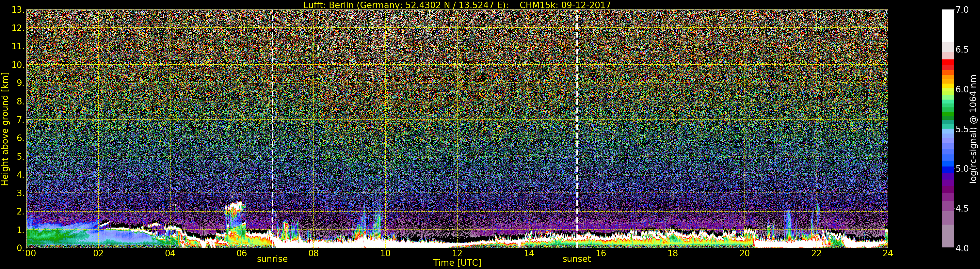Click the "8." height axis tick label

pos(20,102)
